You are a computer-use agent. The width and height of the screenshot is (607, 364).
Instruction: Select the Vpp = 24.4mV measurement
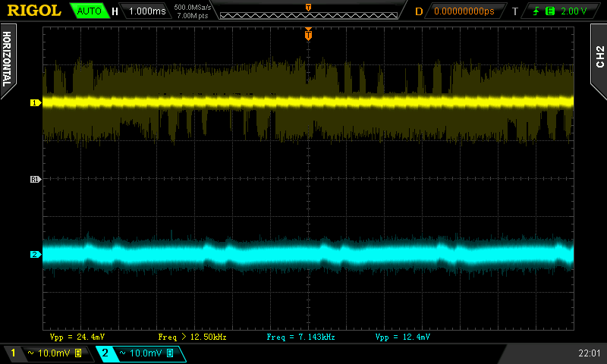[77, 337]
